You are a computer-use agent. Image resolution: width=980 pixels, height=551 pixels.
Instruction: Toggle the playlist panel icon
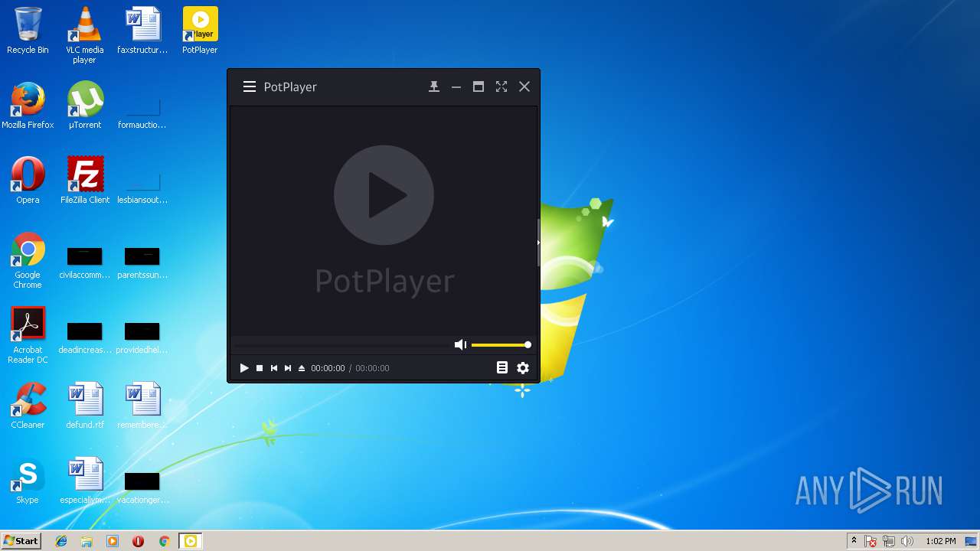(x=502, y=368)
